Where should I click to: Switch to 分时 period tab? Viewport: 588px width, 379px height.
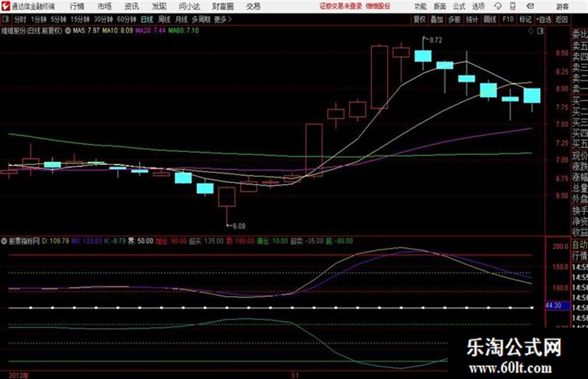pyautogui.click(x=21, y=19)
